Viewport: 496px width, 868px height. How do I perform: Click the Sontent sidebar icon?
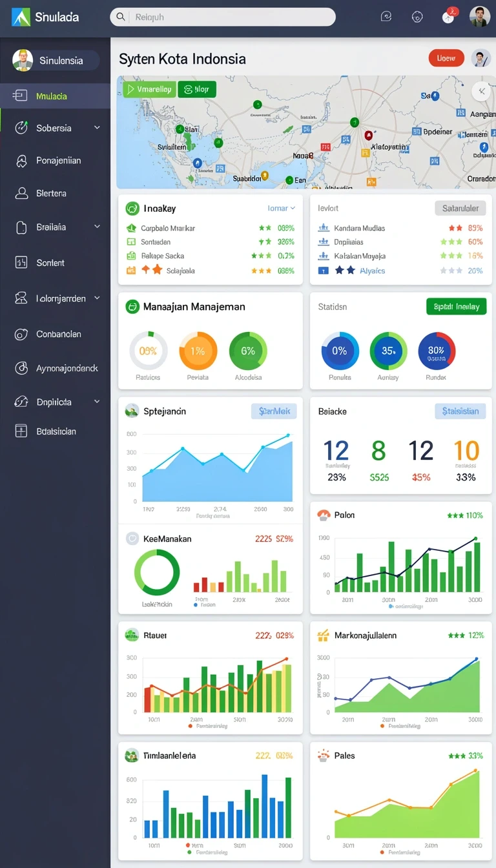point(21,262)
